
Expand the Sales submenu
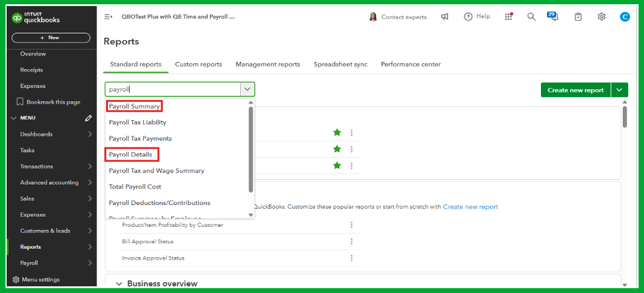click(x=90, y=198)
